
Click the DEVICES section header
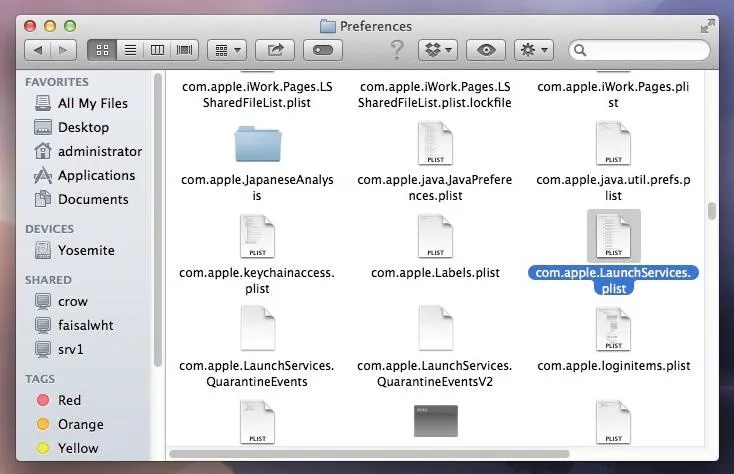[50, 229]
